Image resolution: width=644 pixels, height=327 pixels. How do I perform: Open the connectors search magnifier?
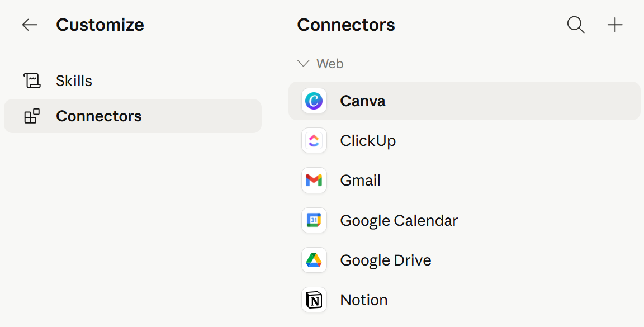pos(576,25)
